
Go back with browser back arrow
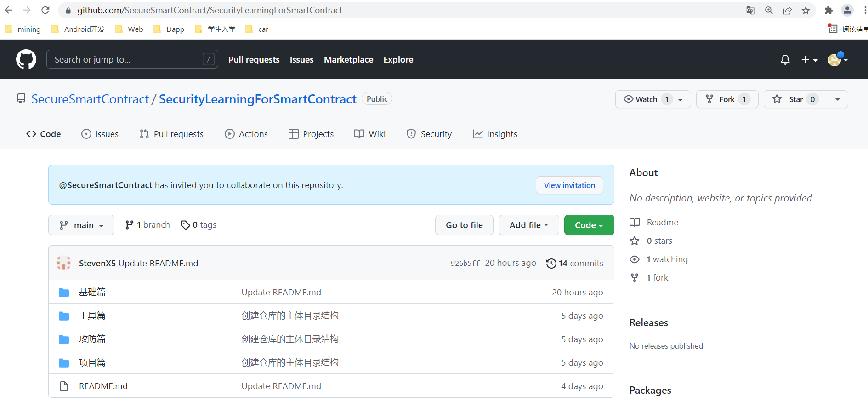pyautogui.click(x=9, y=10)
